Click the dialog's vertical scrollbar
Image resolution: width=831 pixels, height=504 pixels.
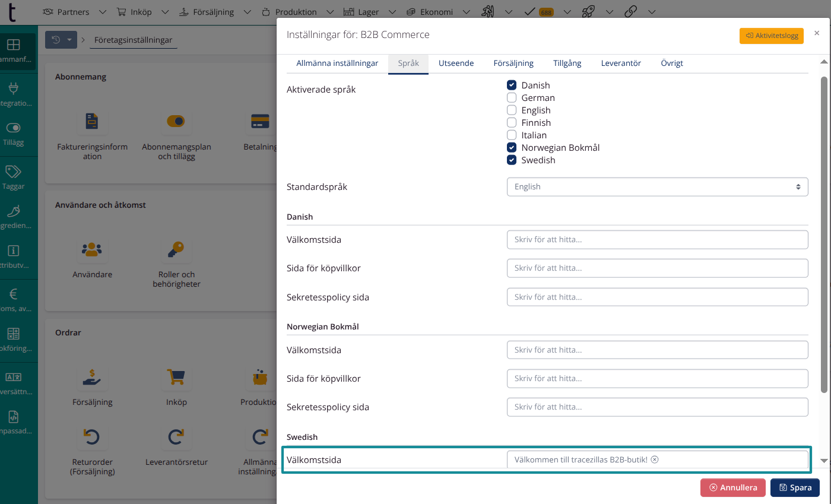point(823,237)
